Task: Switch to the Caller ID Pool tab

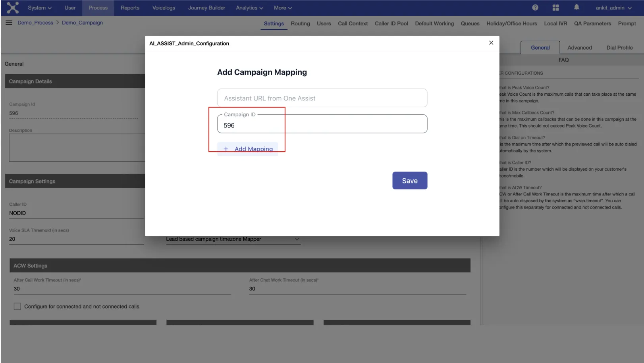Action: pos(391,23)
